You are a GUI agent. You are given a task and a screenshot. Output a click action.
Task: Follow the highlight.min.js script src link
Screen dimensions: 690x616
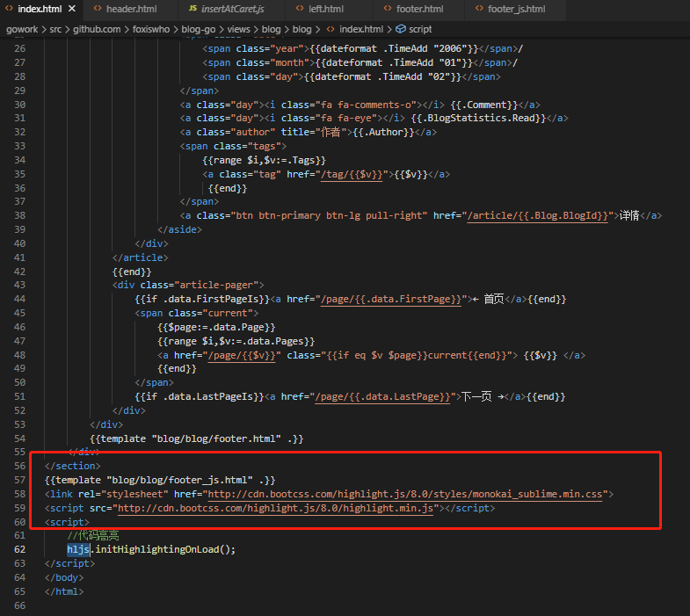pyautogui.click(x=275, y=509)
